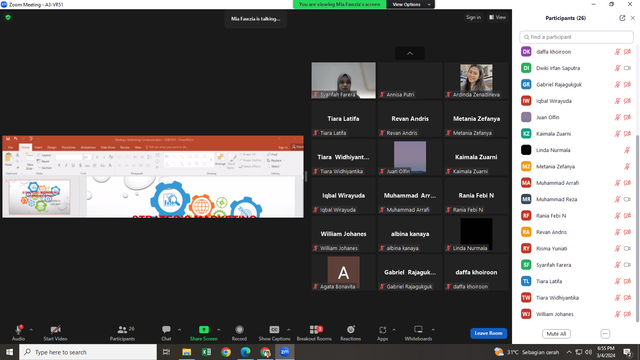The height and width of the screenshot is (360, 640).
Task: Enable Show Captions
Action: 274,332
